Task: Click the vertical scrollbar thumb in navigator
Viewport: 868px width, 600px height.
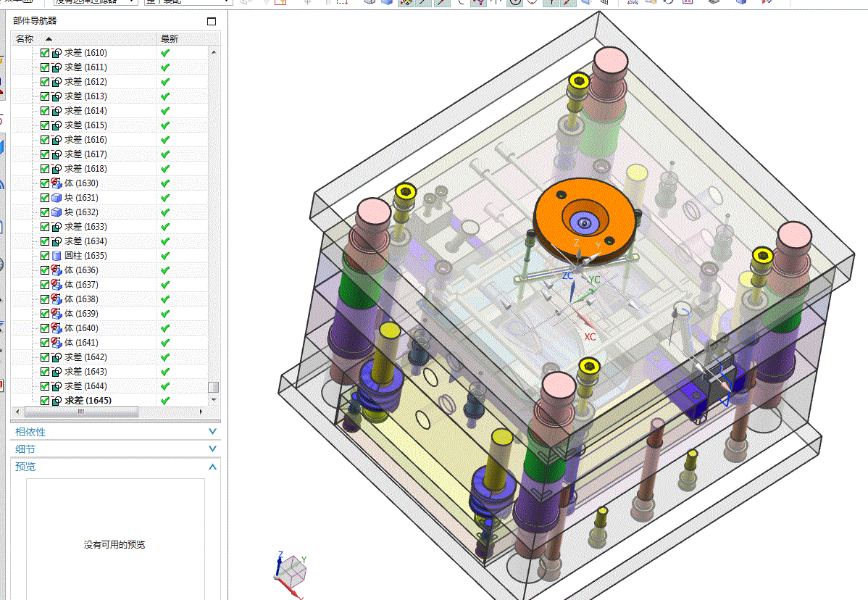Action: coord(213,387)
